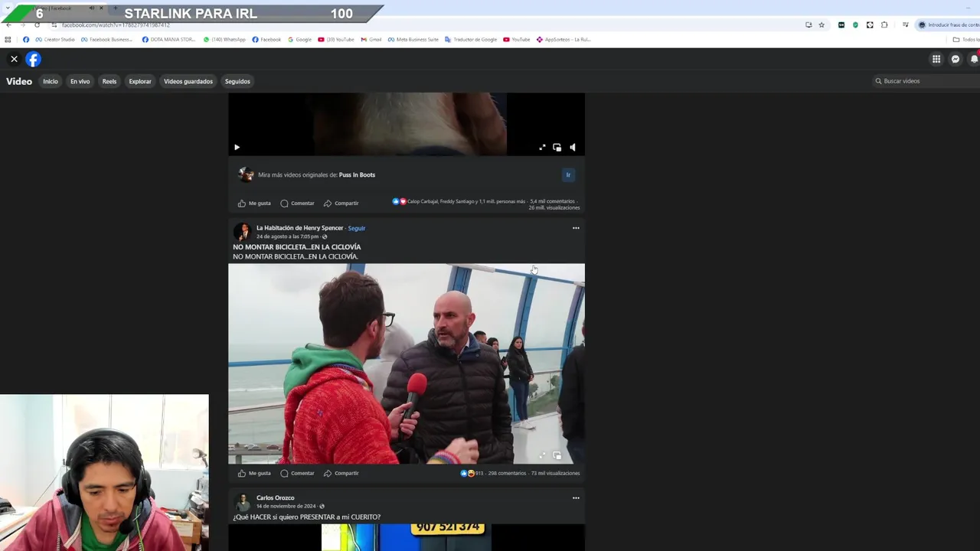The height and width of the screenshot is (551, 980).
Task: Switch to the En vivo tab
Action: [x=80, y=81]
